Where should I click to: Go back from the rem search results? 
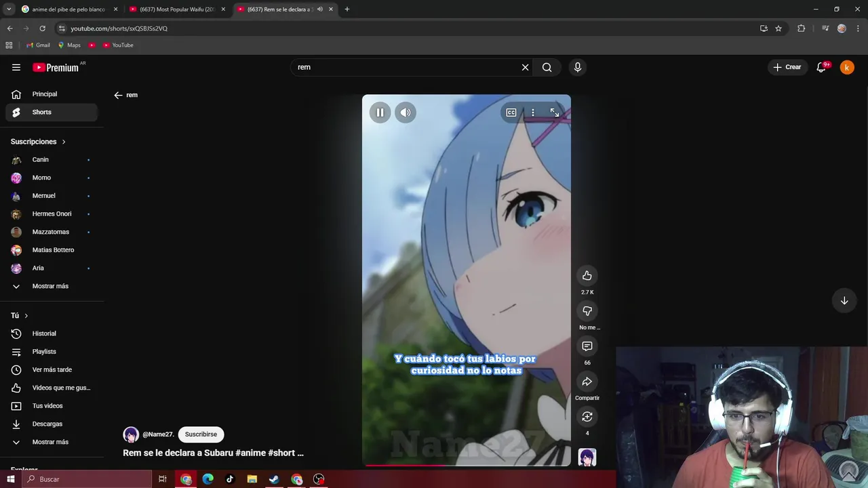pyautogui.click(x=118, y=95)
